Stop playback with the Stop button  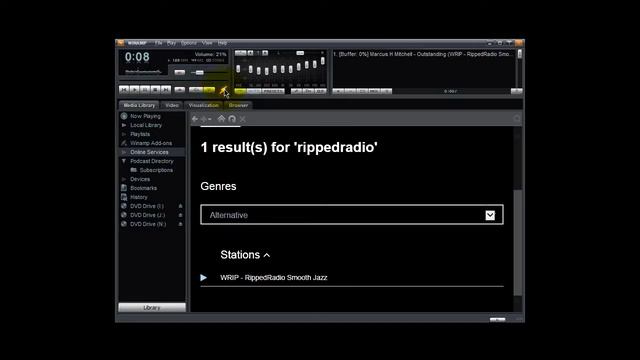[x=156, y=89]
